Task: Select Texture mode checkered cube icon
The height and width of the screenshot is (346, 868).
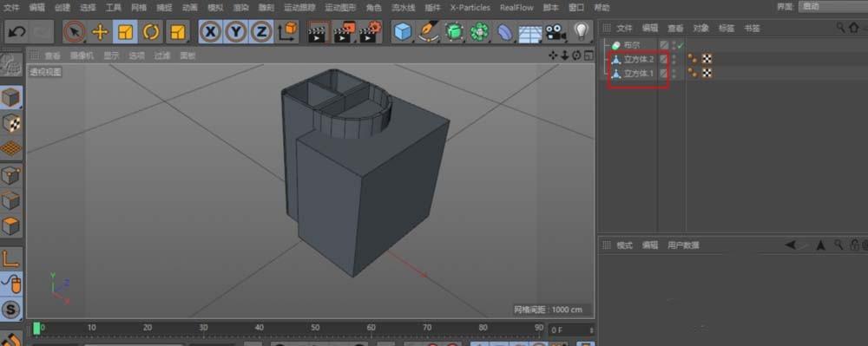Action: (11, 122)
